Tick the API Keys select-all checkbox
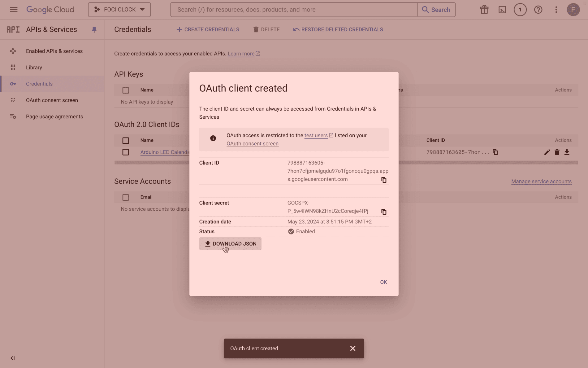 (126, 90)
